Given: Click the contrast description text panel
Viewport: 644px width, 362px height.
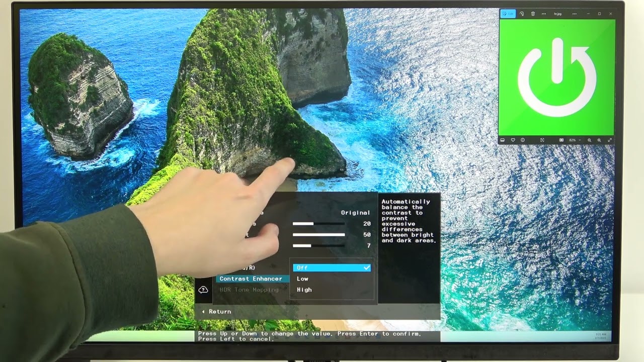Looking at the screenshot, I should [x=409, y=221].
